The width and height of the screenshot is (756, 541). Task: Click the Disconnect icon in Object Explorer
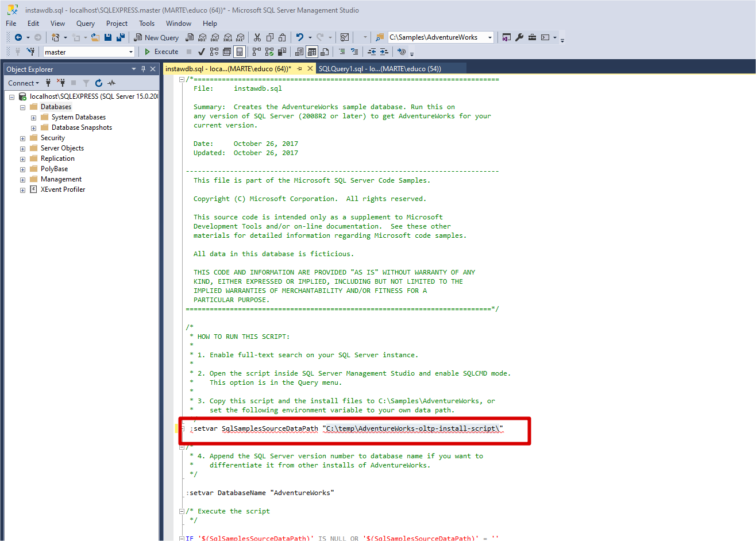coord(61,83)
